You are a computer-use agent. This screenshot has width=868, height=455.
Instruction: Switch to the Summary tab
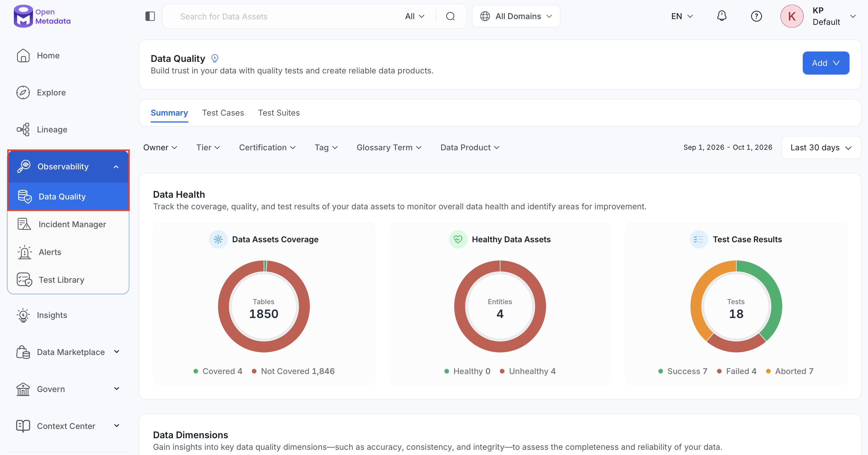click(169, 113)
